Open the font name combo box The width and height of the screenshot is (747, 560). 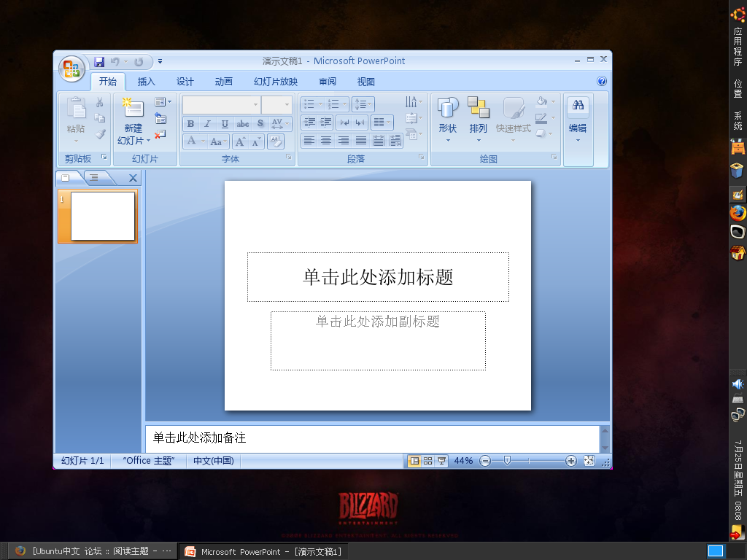tap(222, 104)
